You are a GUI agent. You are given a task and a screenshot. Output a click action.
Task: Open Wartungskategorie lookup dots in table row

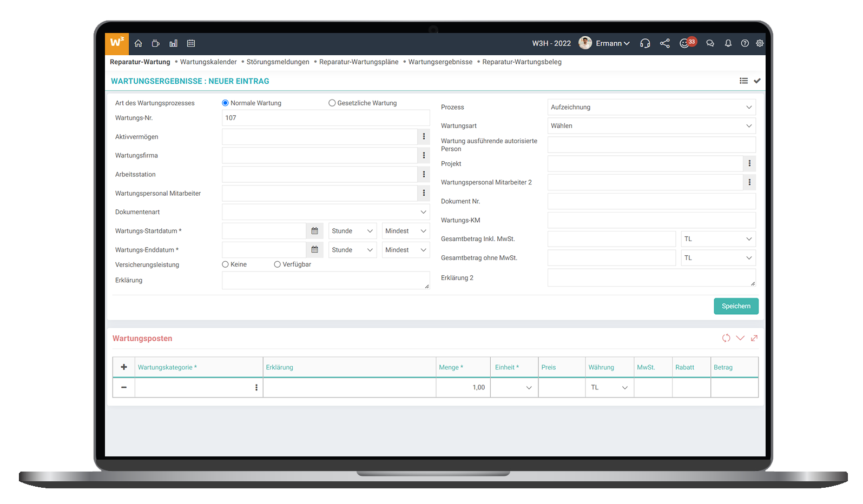tap(256, 388)
